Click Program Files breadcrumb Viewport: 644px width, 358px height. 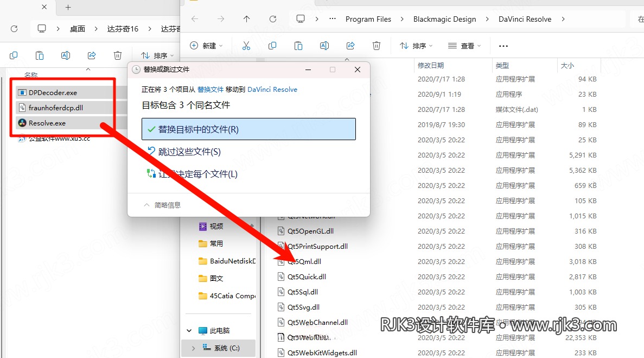[368, 19]
